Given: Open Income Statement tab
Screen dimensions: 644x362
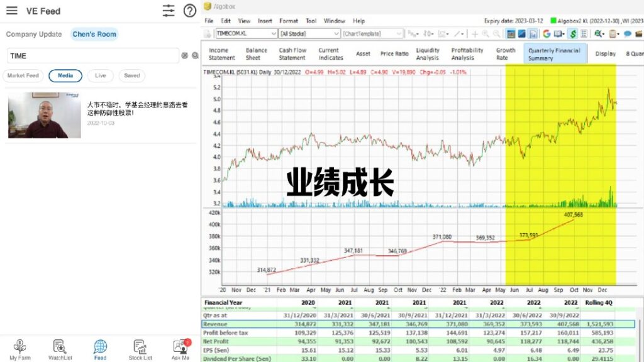Looking at the screenshot, I should [222, 54].
